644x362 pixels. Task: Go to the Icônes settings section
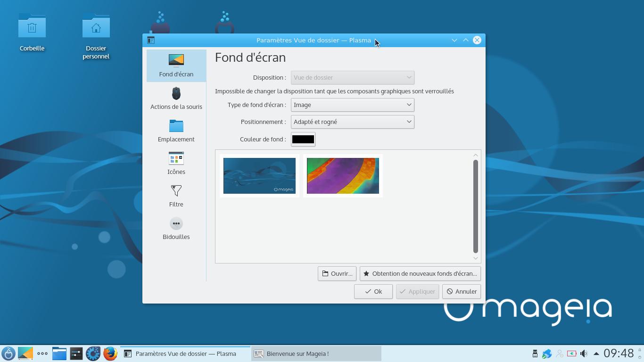176,163
